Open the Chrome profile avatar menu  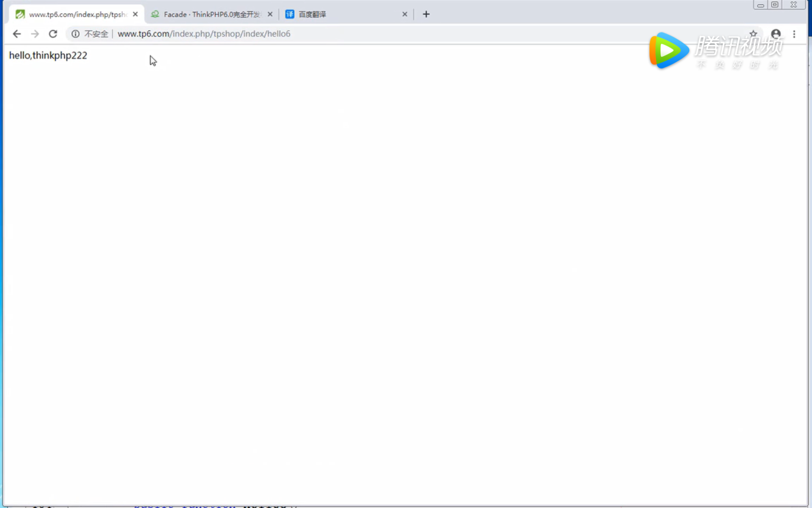(x=776, y=34)
